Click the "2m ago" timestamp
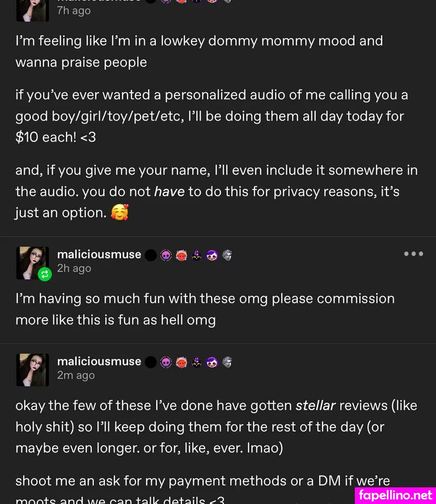This screenshot has width=436, height=504. tap(76, 375)
